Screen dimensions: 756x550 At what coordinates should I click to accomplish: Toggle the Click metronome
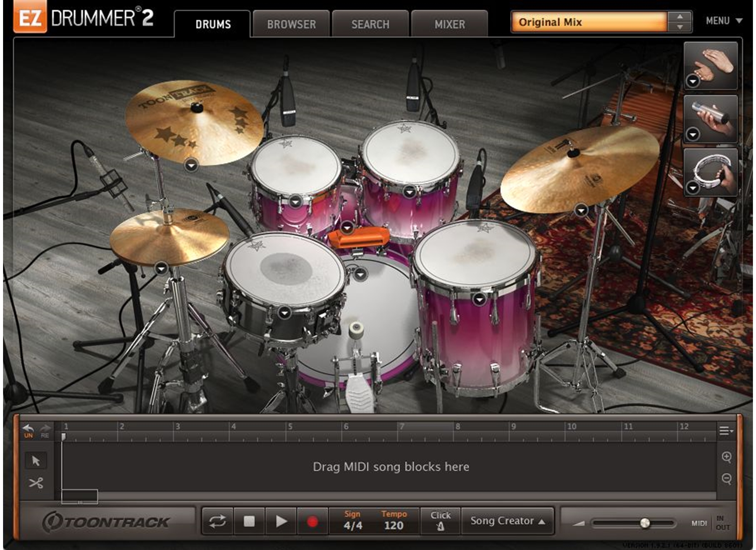click(440, 521)
